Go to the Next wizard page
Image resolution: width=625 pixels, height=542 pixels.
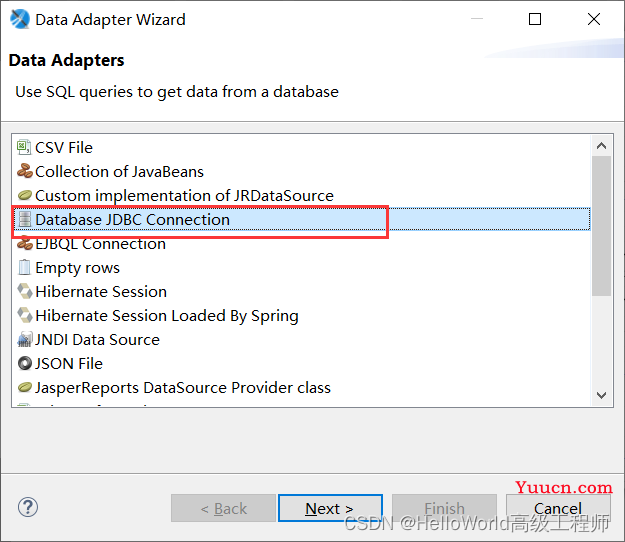(x=330, y=508)
